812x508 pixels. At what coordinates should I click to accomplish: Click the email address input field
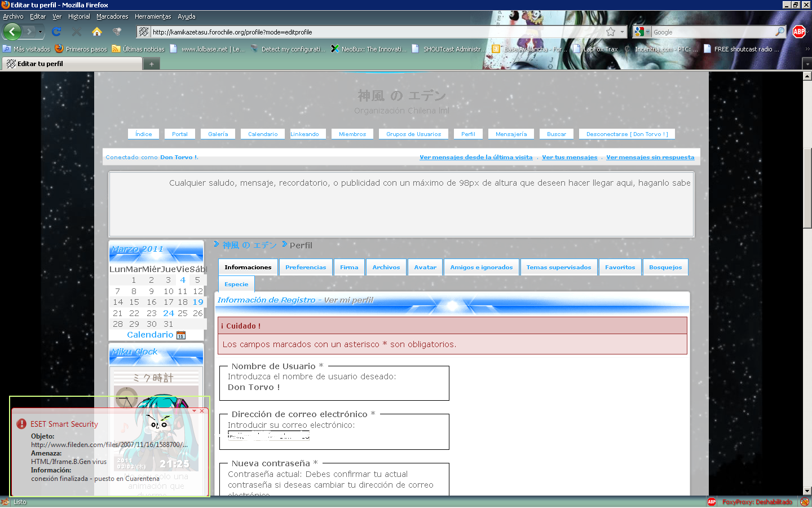click(x=269, y=436)
